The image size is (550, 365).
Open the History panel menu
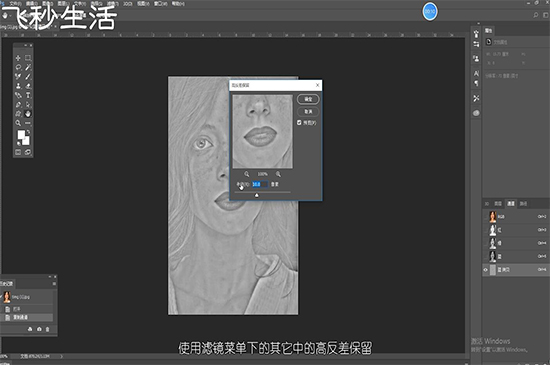coord(54,284)
